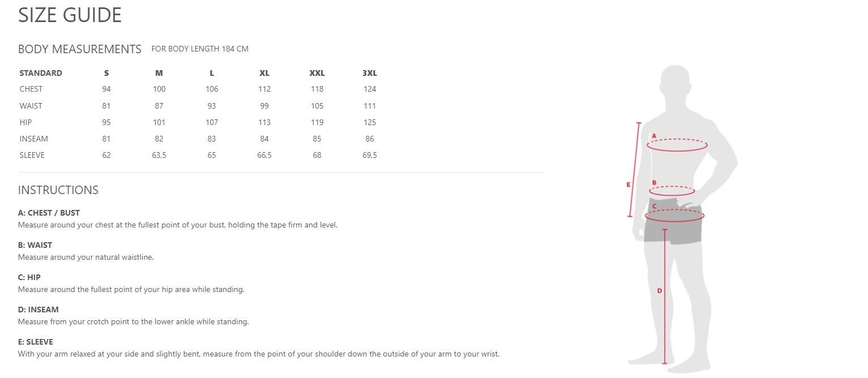The image size is (868, 378).
Task: Click the CHEST row label
Action: click(31, 89)
